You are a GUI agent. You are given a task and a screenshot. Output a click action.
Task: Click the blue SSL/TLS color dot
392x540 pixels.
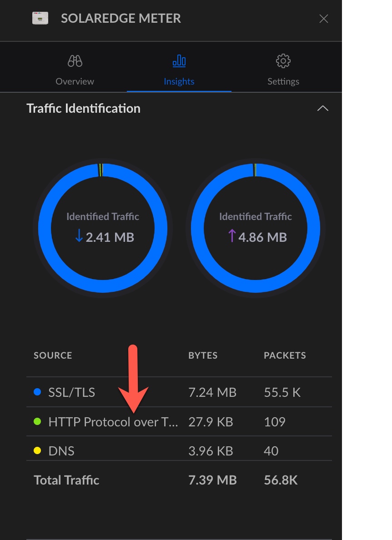point(37,392)
